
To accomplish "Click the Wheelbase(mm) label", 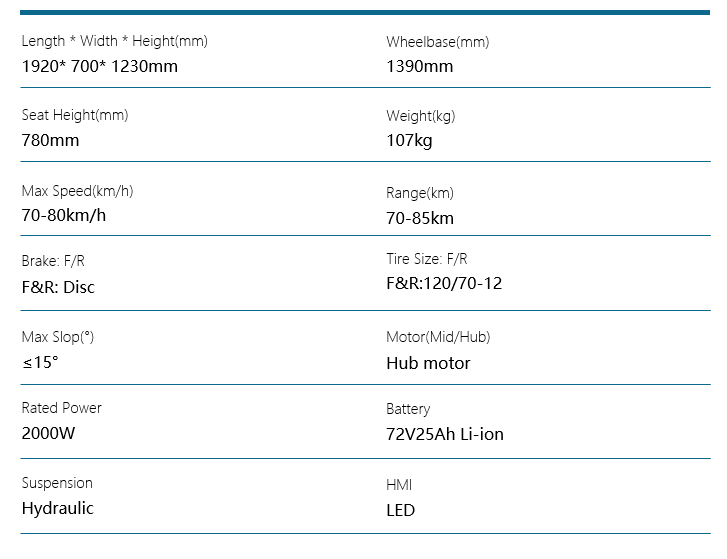I will click(x=438, y=42).
